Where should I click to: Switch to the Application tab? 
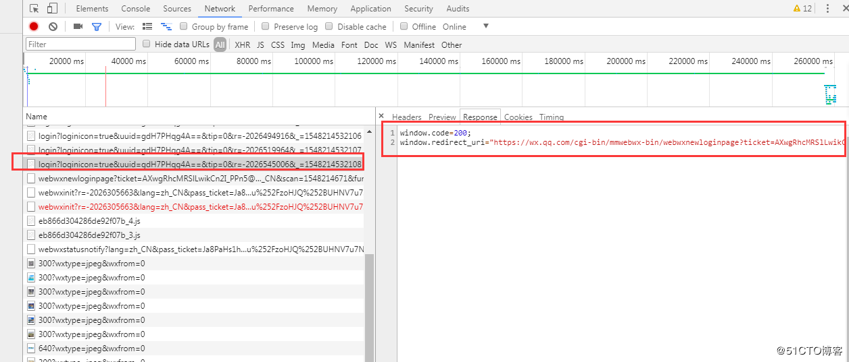click(371, 9)
